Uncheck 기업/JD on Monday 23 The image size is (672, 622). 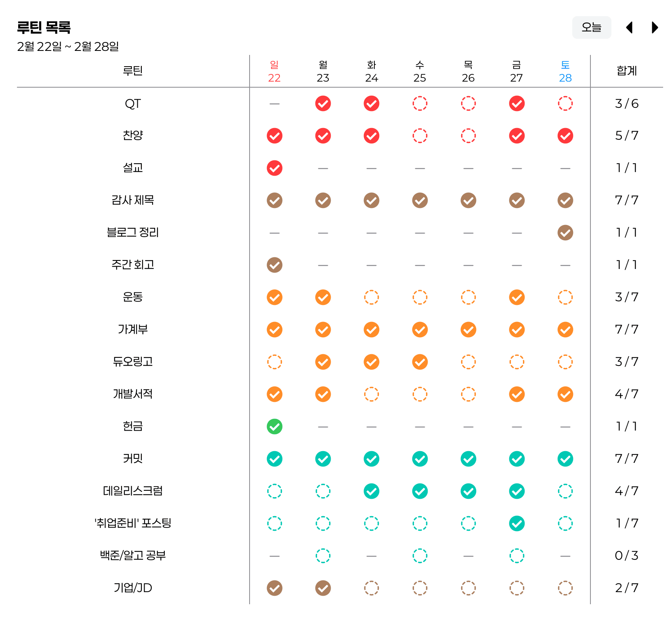coord(323,588)
